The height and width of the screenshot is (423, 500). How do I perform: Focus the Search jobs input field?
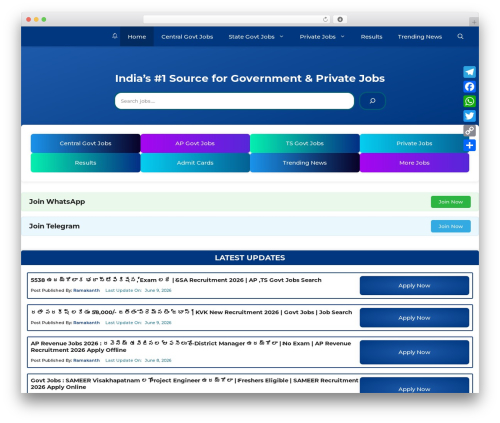click(x=234, y=101)
